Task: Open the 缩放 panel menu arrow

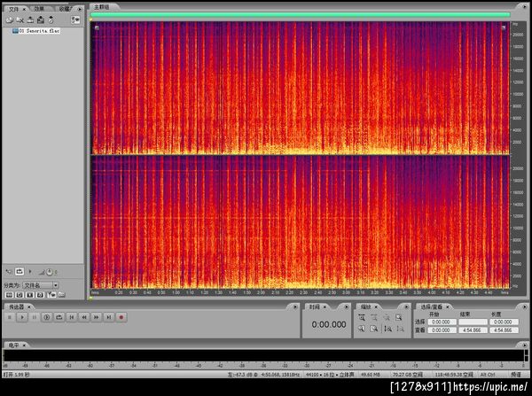Action: (x=406, y=307)
